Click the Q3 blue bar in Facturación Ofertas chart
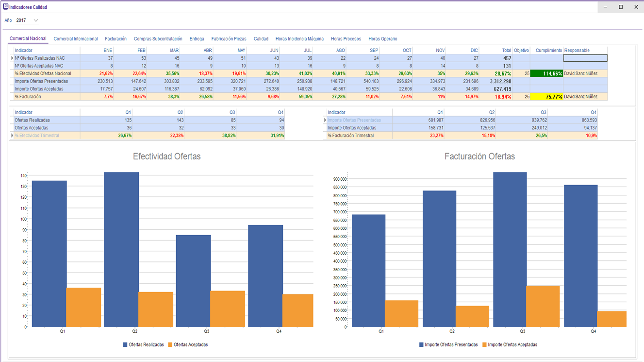 [510, 243]
